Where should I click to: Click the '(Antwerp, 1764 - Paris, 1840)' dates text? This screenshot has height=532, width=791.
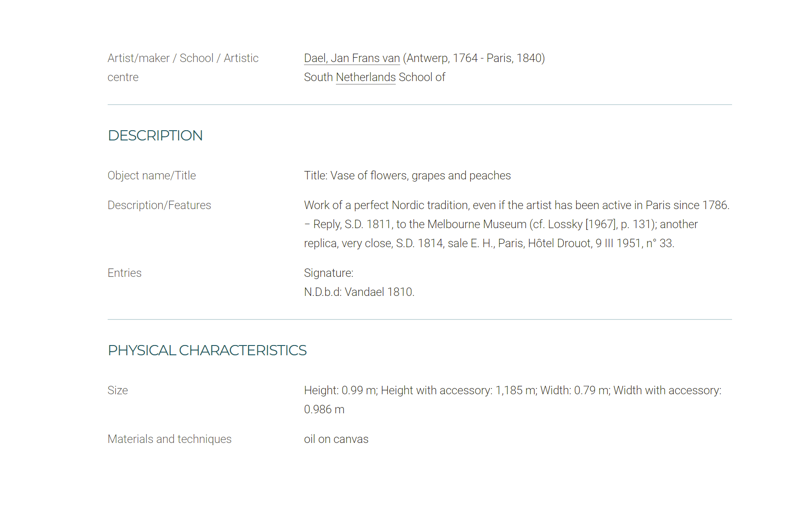point(474,58)
